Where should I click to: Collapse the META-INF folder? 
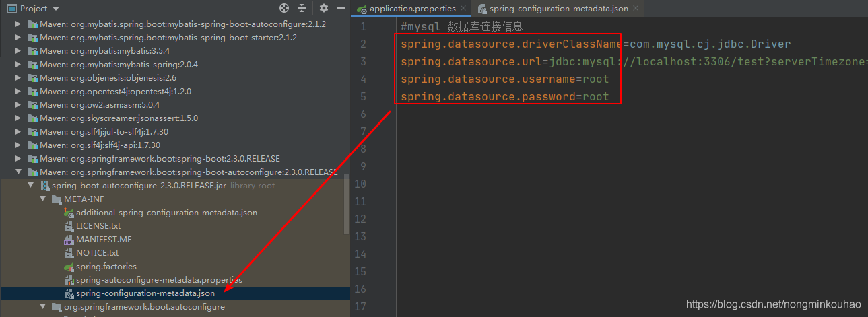42,199
